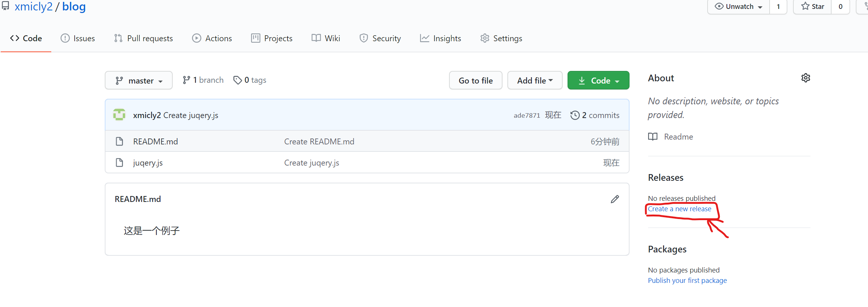
Task: Edit README with the pencil icon
Action: [x=615, y=199]
